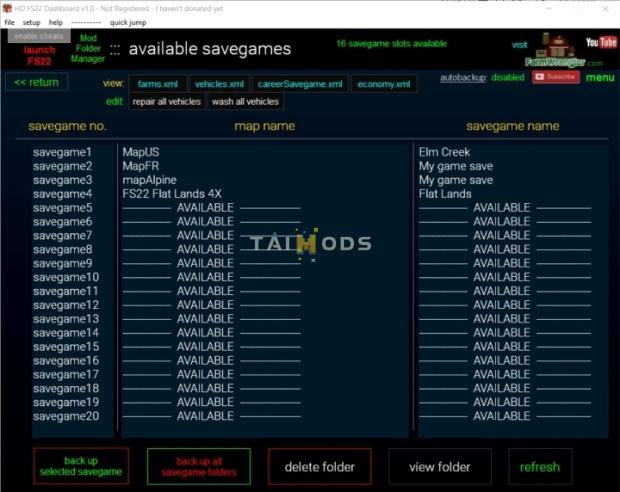Screen dimensions: 620x492
Task: Click the FarmWrangler barn logo
Action: (556, 50)
